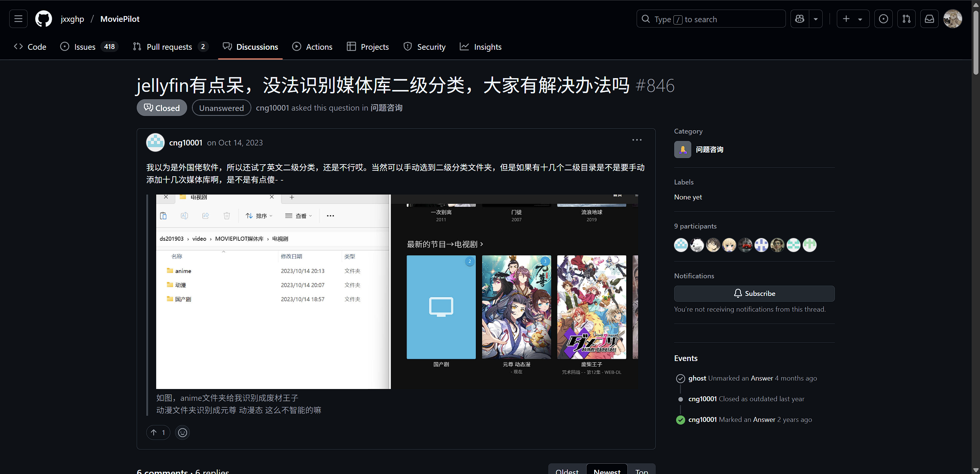Add emoji reaction with smiley icon
Screen dimensions: 980x474
point(183,432)
